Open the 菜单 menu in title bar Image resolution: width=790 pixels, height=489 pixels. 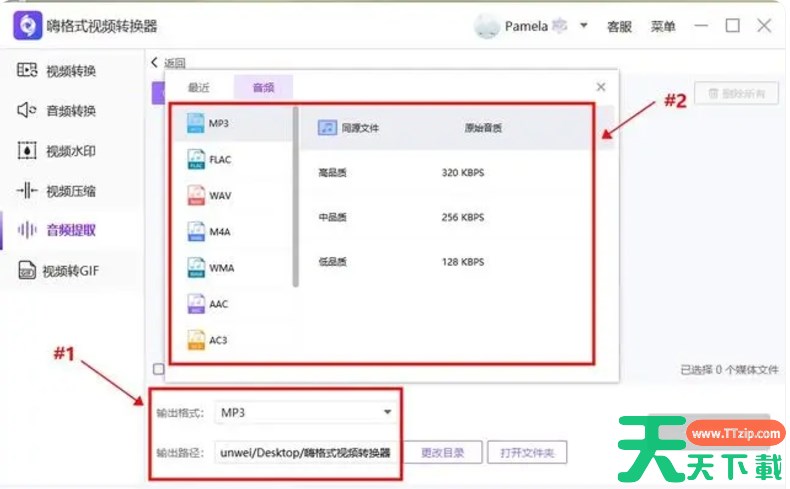(x=663, y=27)
